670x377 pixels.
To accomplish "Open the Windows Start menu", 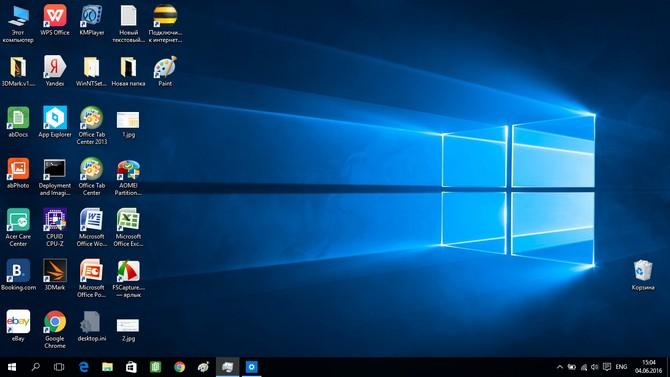I will tap(12, 367).
